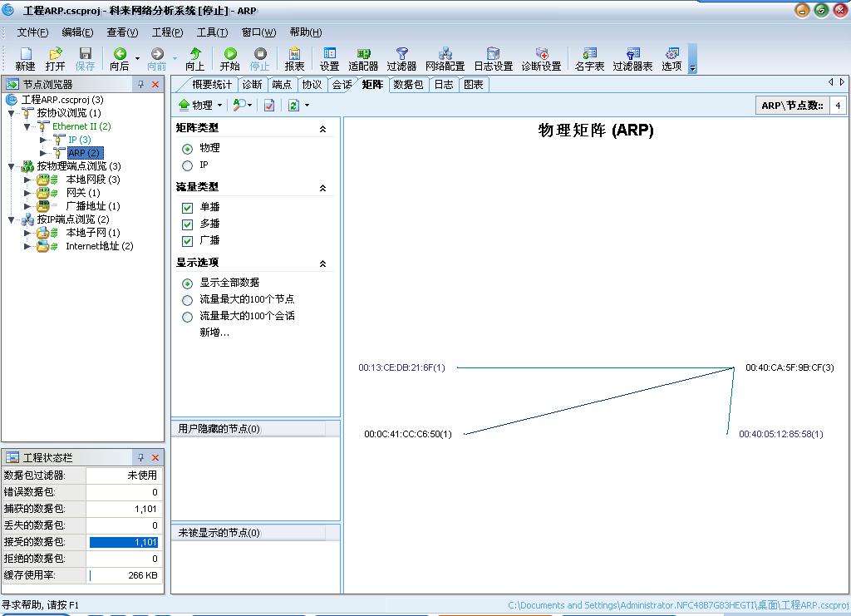Toggle the 广播 (Broadcast) checkbox

click(188, 240)
